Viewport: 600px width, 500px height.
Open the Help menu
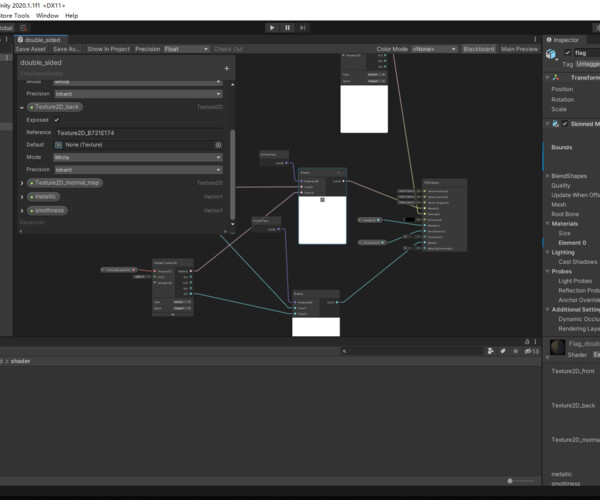[72, 16]
